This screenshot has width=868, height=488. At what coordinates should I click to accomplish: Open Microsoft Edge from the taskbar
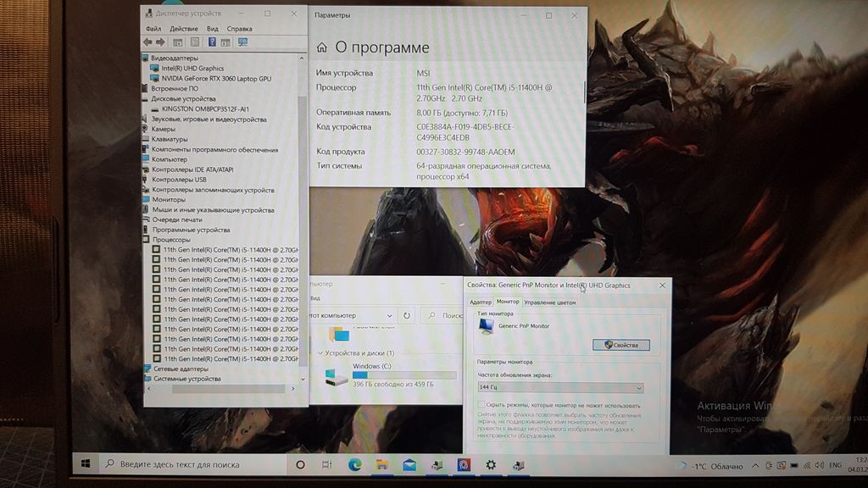354,465
